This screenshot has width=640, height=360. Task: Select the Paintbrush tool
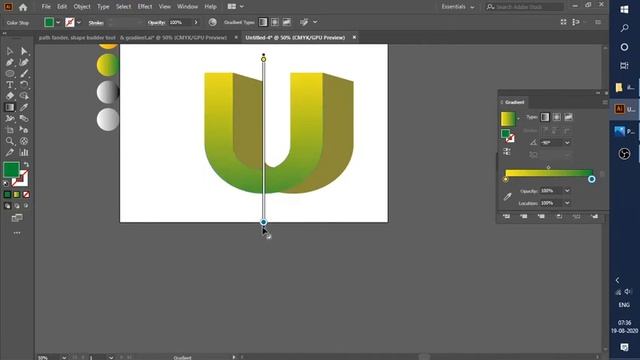tap(24, 73)
